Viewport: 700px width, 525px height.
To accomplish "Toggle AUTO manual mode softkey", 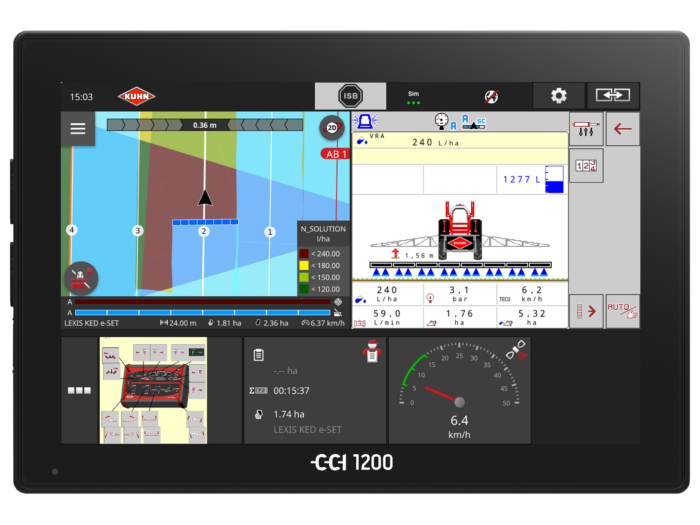I will 622,311.
